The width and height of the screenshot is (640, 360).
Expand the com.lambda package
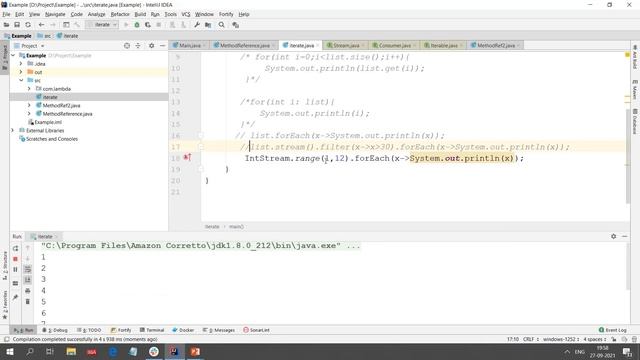[x=29, y=89]
